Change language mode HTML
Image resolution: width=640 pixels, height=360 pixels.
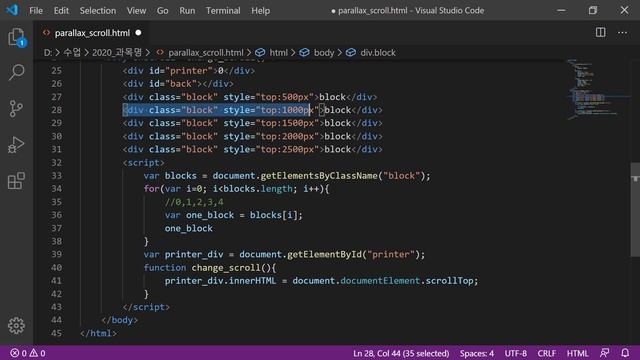(x=577, y=353)
